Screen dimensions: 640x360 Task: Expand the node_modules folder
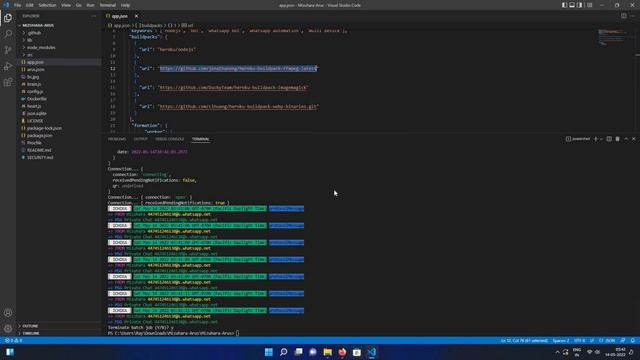41,47
